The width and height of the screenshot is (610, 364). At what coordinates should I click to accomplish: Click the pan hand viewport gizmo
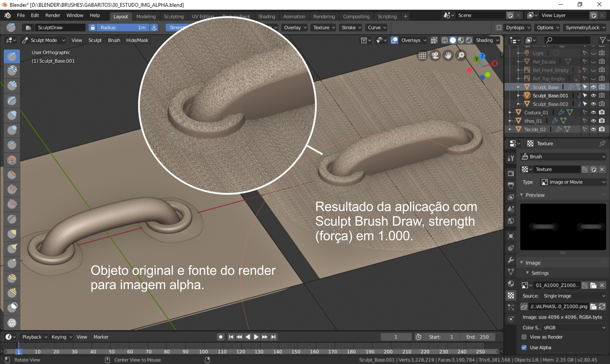448,56
